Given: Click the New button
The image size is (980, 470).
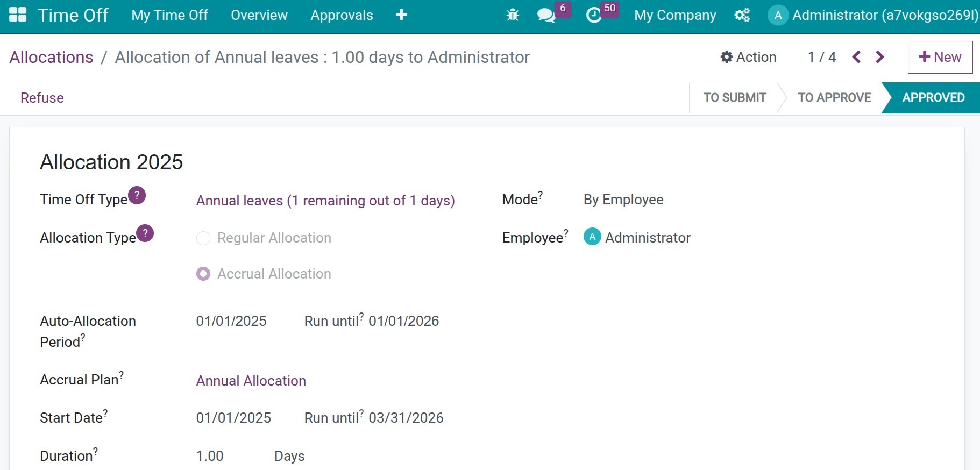Looking at the screenshot, I should pyautogui.click(x=940, y=57).
